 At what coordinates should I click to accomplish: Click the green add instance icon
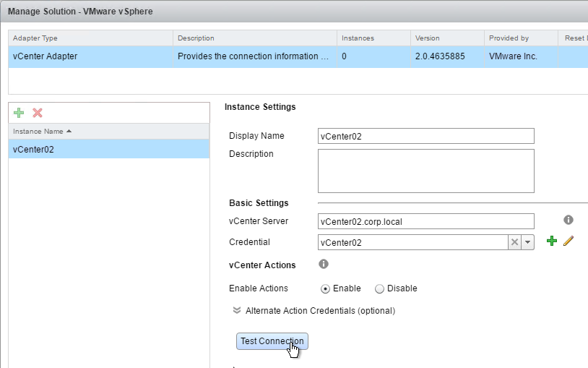coord(19,113)
